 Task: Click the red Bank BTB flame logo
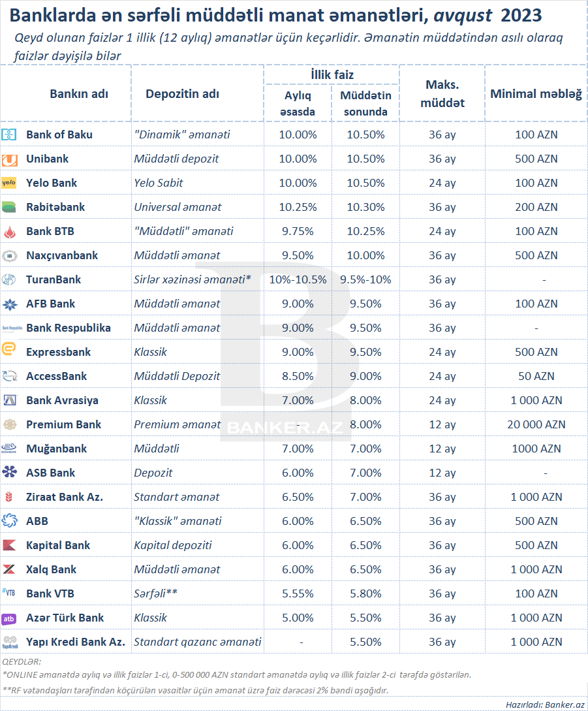click(9, 232)
